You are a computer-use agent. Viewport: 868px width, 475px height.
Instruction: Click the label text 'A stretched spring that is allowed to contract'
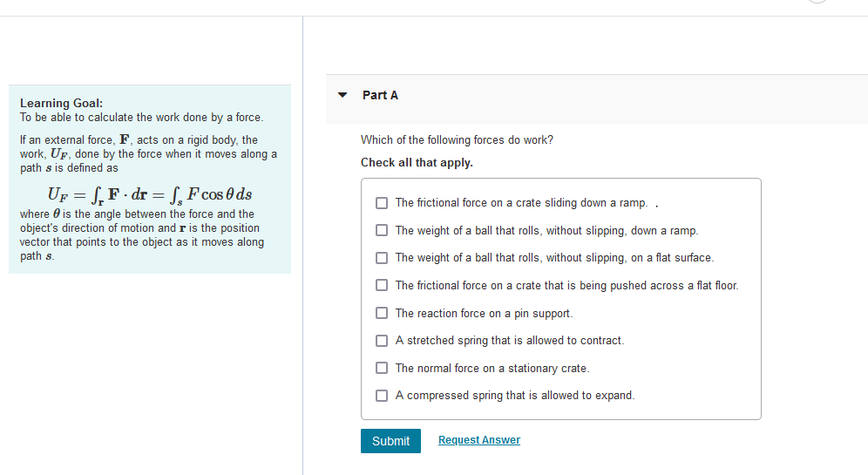click(x=510, y=341)
